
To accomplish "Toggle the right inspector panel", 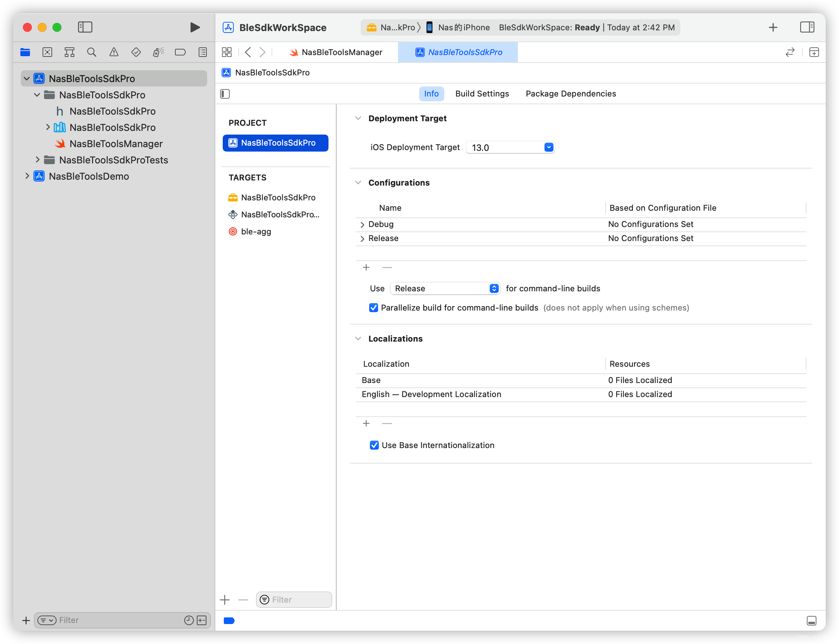I will tap(807, 27).
